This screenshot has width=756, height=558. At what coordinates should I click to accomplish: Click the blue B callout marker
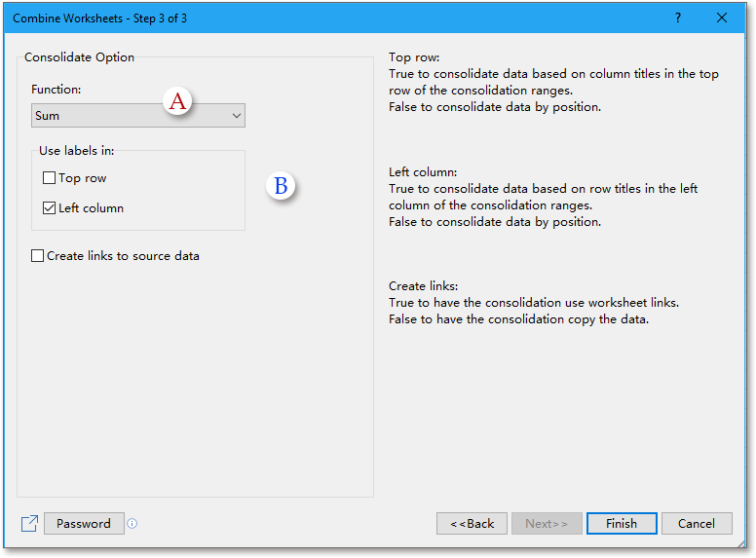click(x=281, y=186)
